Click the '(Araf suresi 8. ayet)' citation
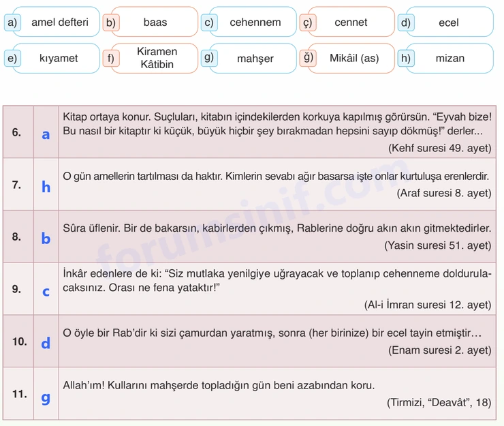This screenshot has height=426, width=504. [x=444, y=193]
